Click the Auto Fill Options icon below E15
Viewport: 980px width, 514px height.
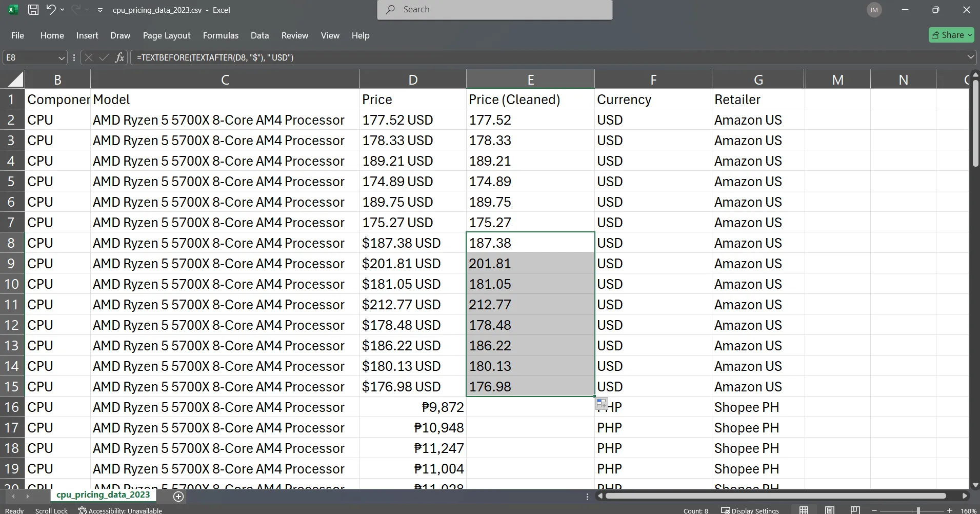tap(602, 404)
